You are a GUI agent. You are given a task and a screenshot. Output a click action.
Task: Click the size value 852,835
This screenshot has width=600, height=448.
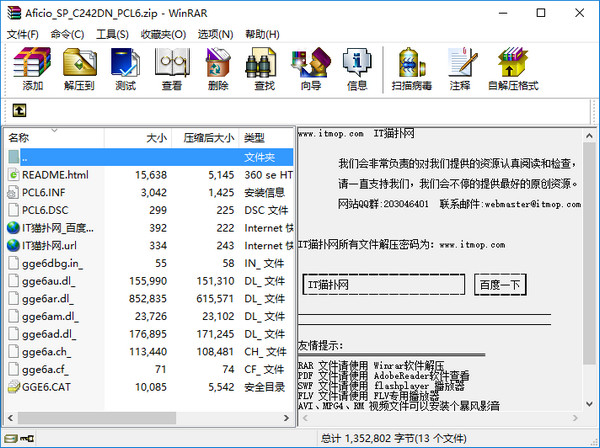[x=148, y=298]
